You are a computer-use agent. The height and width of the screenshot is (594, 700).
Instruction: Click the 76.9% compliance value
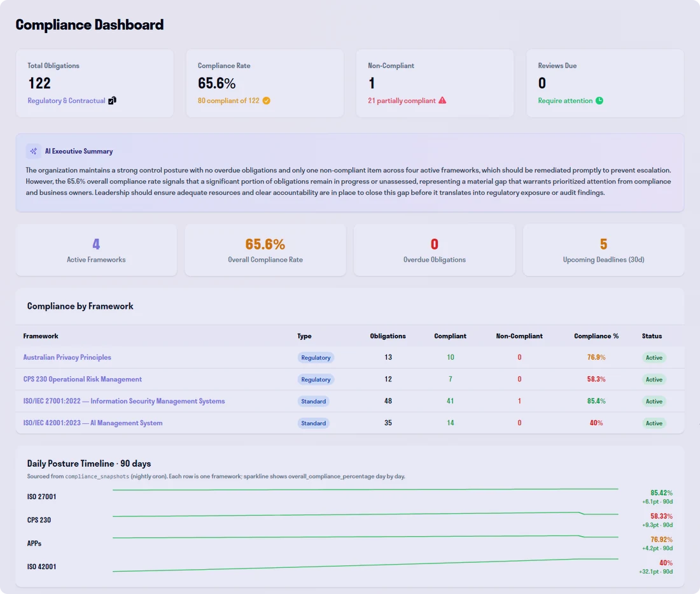pyautogui.click(x=596, y=357)
